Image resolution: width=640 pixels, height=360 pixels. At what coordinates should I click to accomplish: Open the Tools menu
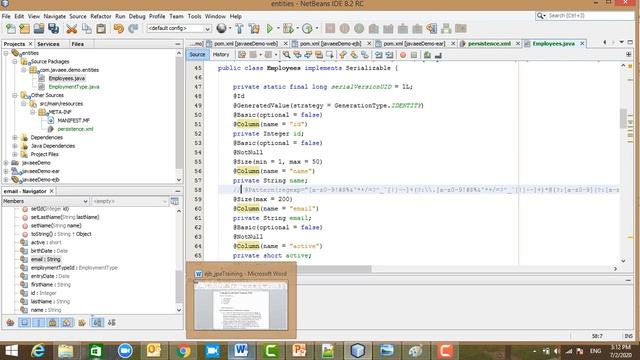194,16
